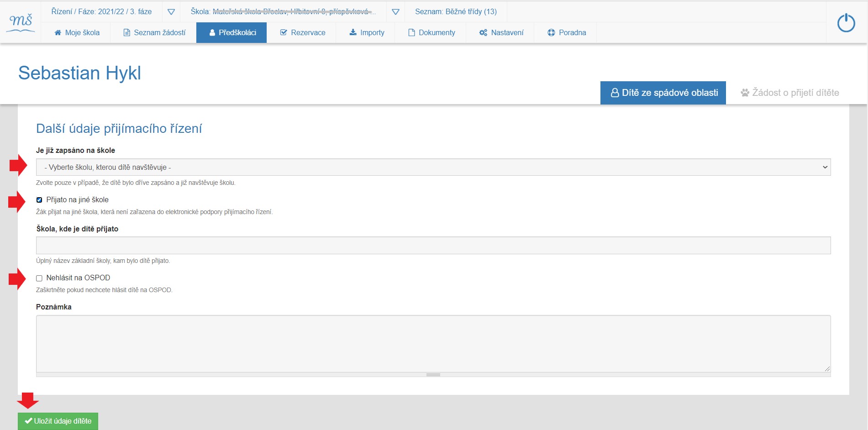
Task: Click hint Úplný název základní školy
Action: point(103,261)
